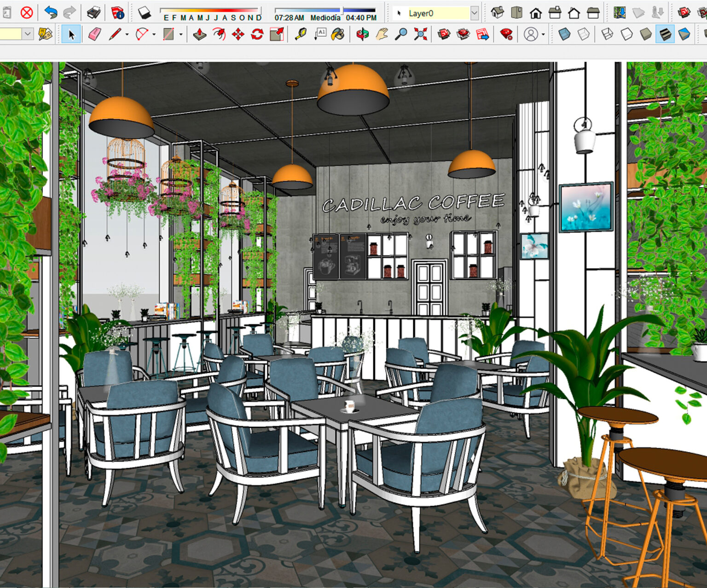Expand the Layer0 layer dropdown
This screenshot has width=707, height=588.
coord(475,13)
